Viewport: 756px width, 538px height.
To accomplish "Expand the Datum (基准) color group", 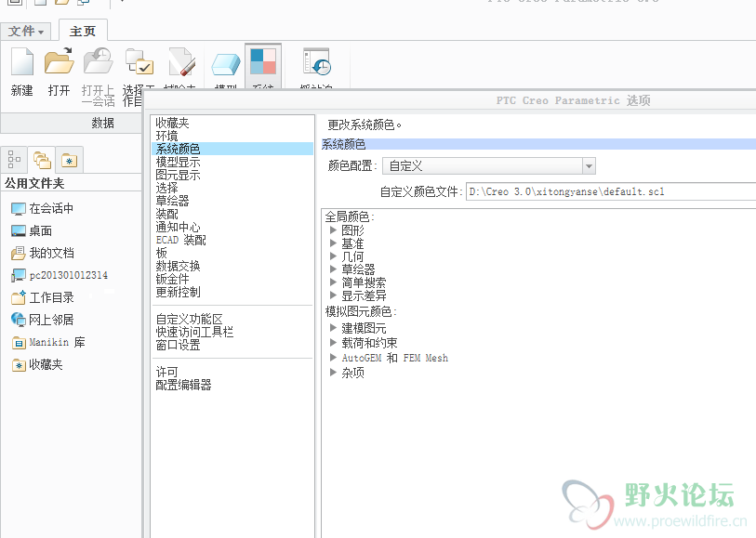I will point(333,243).
